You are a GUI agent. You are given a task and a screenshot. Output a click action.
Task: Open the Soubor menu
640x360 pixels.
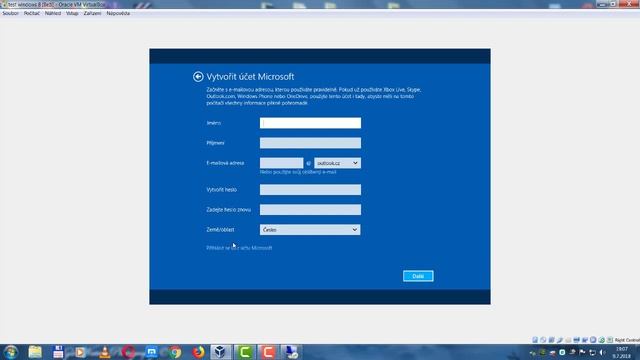pos(11,13)
